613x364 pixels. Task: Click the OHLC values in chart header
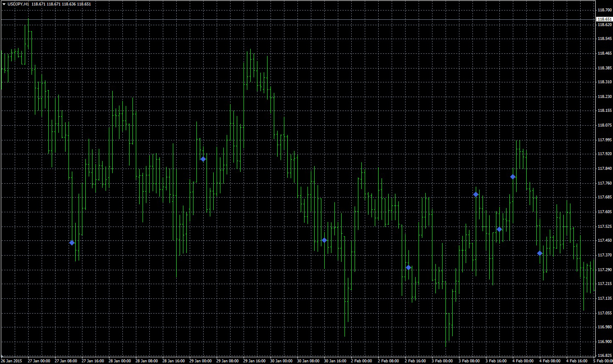61,4
